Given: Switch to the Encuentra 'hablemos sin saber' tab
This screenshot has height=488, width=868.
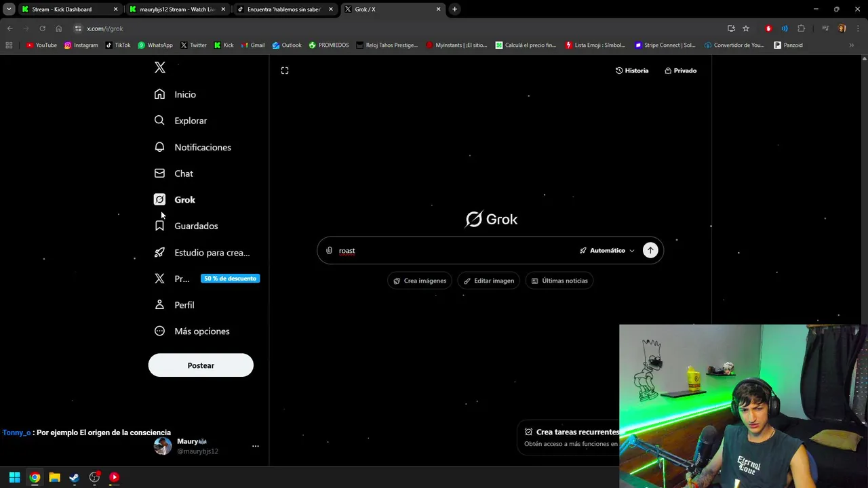Looking at the screenshot, I should pos(283,9).
